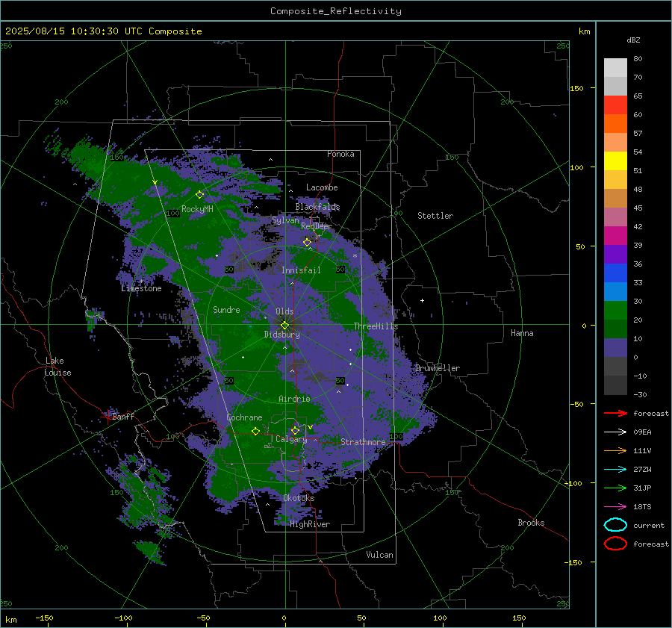This screenshot has height=628, width=672.
Task: Click the Olds city label
Action: 284,311
